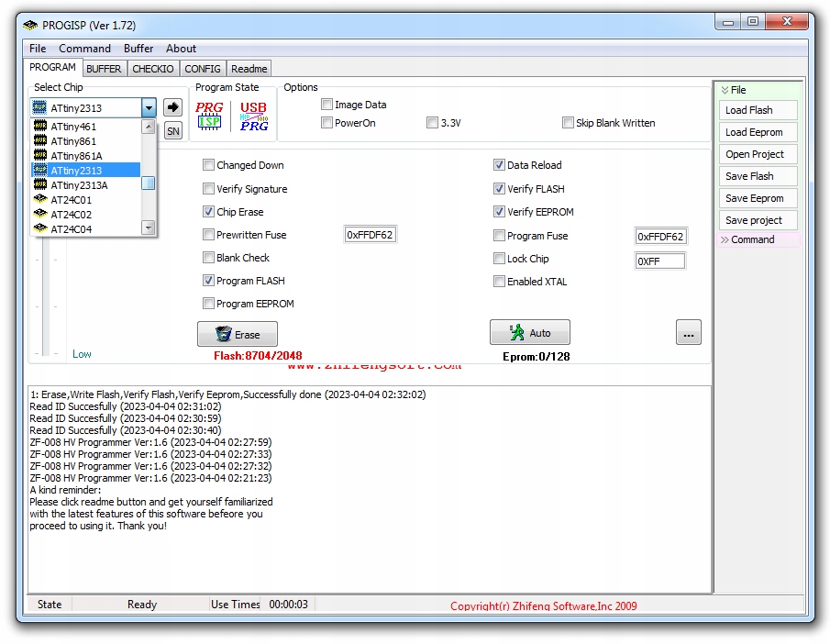This screenshot has height=644, width=830.
Task: Click the Lock Chip value field 0XFF
Action: pyautogui.click(x=659, y=261)
